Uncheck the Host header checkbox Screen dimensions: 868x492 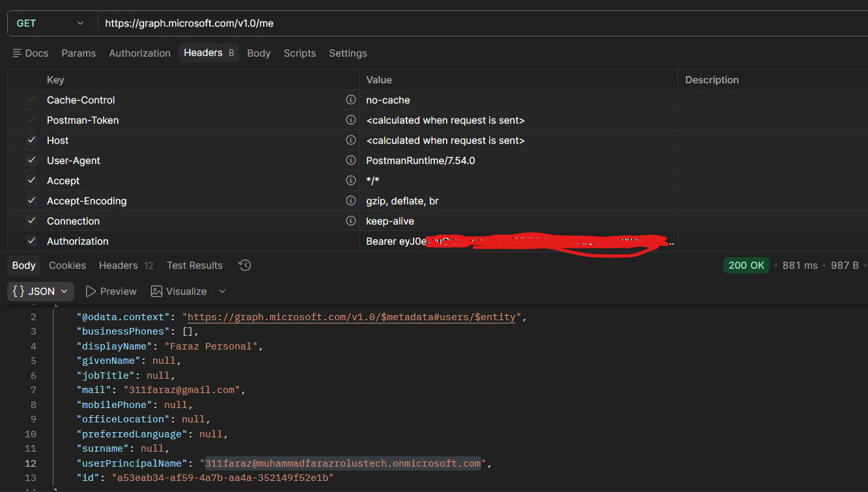(x=31, y=141)
